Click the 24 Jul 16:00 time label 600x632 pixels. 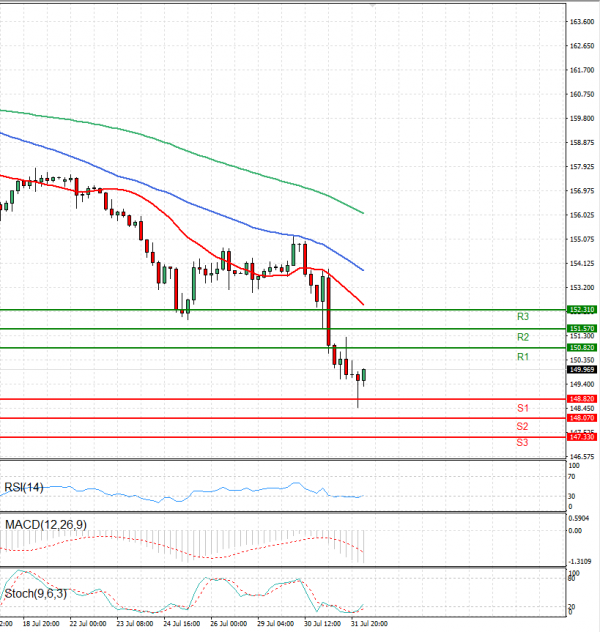(x=182, y=624)
